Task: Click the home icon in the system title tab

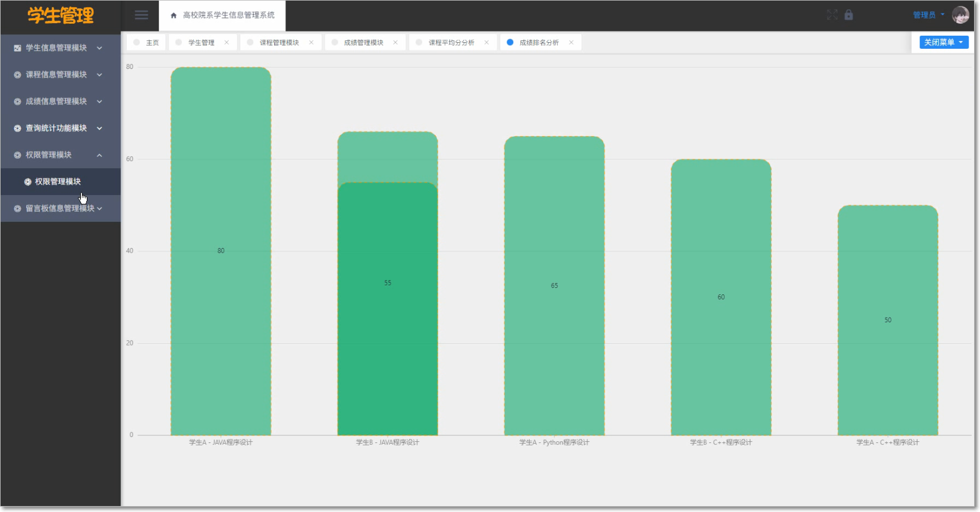Action: click(174, 15)
